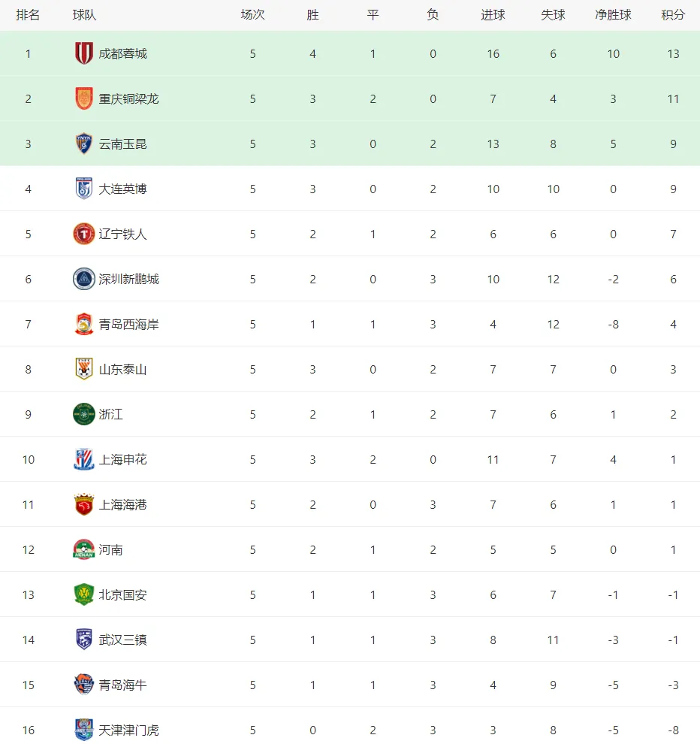
Task: Open the 河南 team name link
Action: click(111, 549)
